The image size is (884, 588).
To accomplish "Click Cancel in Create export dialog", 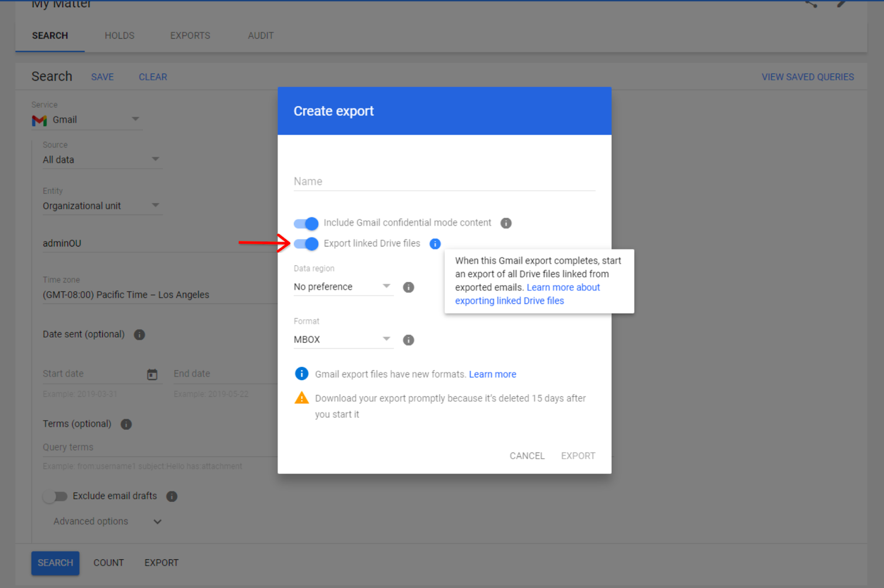I will click(527, 456).
